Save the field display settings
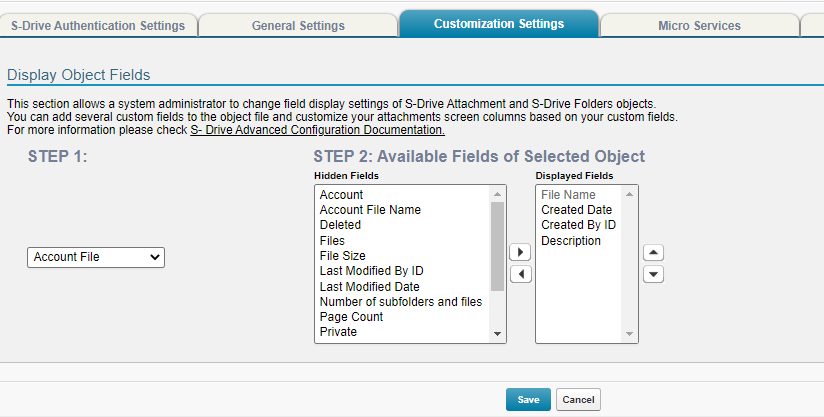Screen dimensions: 824x417 [528, 399]
